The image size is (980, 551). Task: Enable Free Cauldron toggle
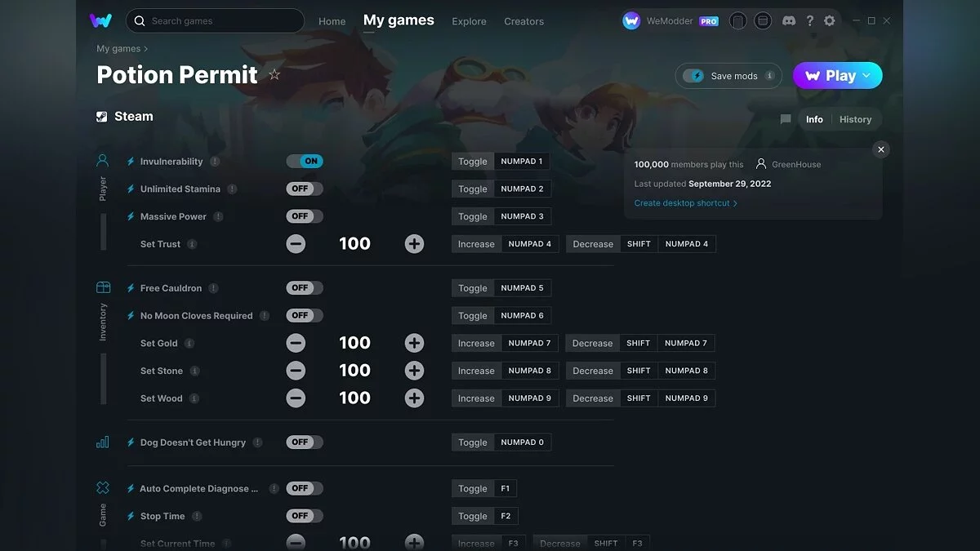pyautogui.click(x=305, y=288)
